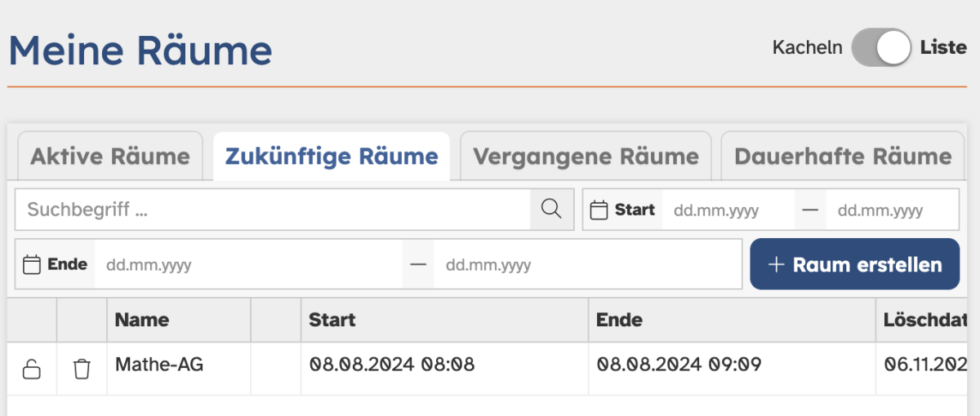Click the first Start date field
This screenshot has height=416, width=980.
[x=728, y=210]
